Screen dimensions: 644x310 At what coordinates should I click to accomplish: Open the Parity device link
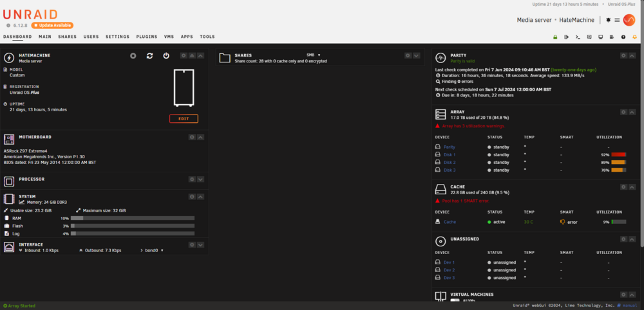(x=450, y=147)
